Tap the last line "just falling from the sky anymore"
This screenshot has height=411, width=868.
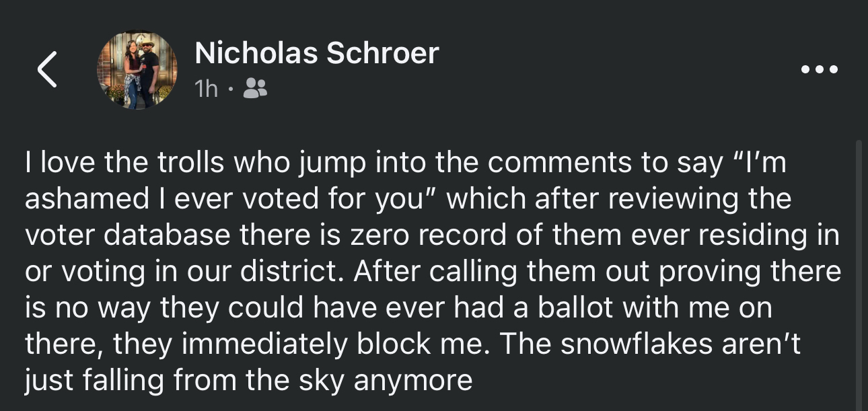[x=249, y=381]
